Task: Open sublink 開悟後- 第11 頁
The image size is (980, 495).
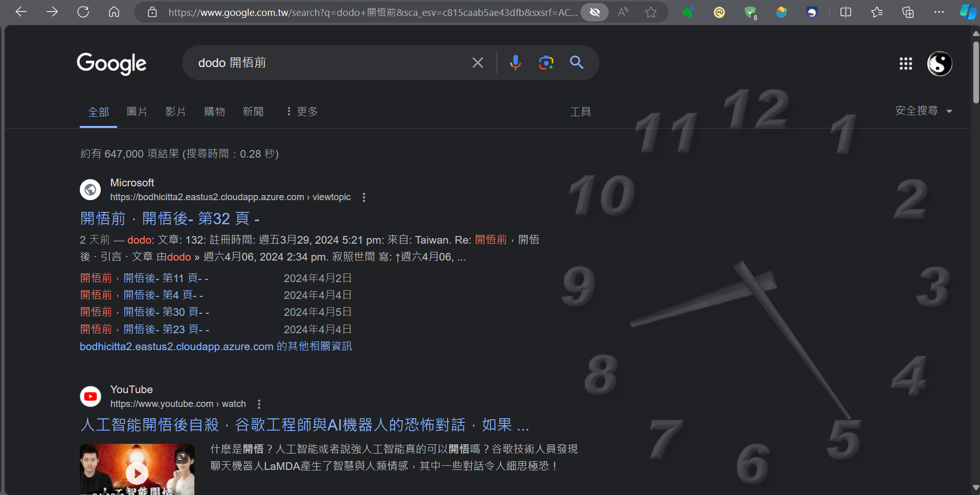Action: click(144, 278)
